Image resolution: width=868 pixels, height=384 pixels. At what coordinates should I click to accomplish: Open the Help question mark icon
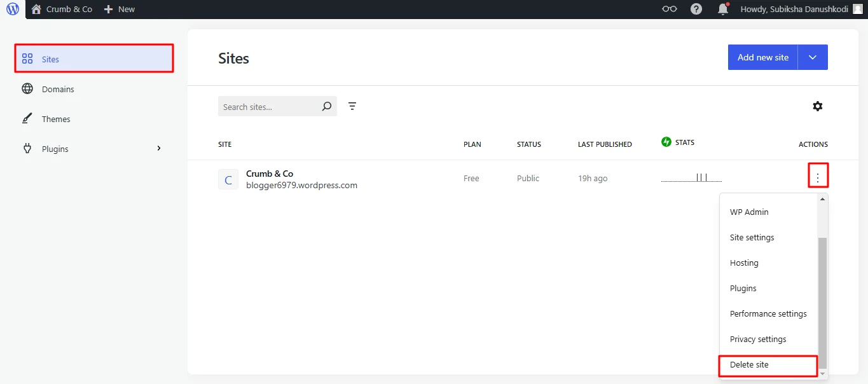pyautogui.click(x=696, y=10)
